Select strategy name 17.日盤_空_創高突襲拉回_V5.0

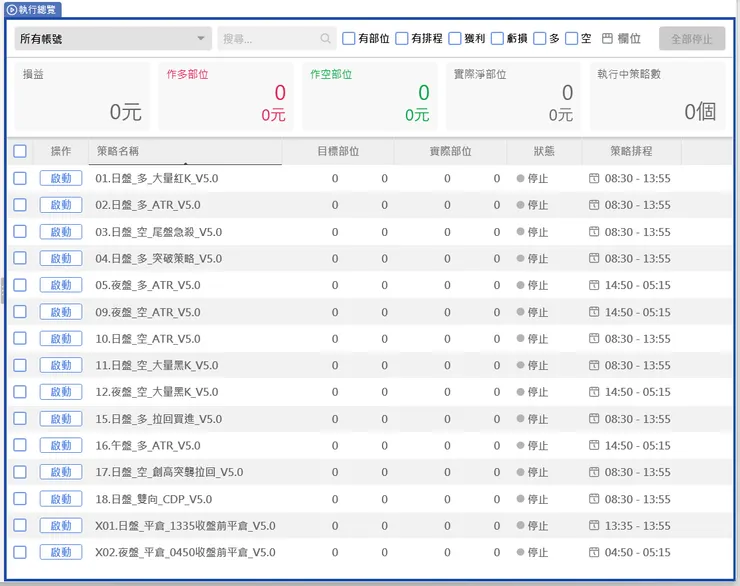tap(169, 472)
